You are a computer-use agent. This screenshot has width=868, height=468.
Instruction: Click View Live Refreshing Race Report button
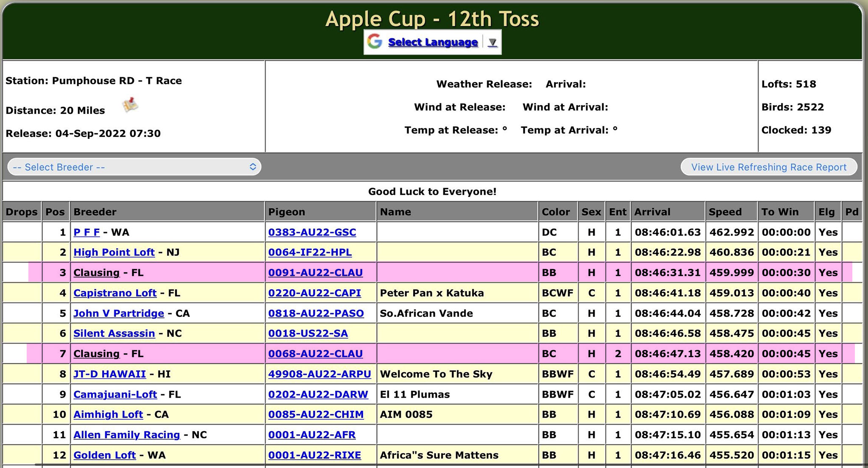[768, 167]
